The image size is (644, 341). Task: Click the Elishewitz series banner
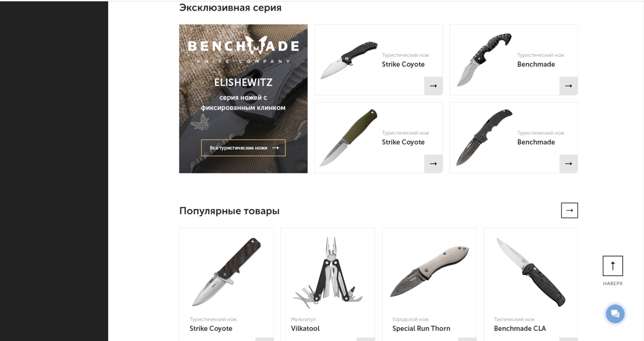(243, 99)
